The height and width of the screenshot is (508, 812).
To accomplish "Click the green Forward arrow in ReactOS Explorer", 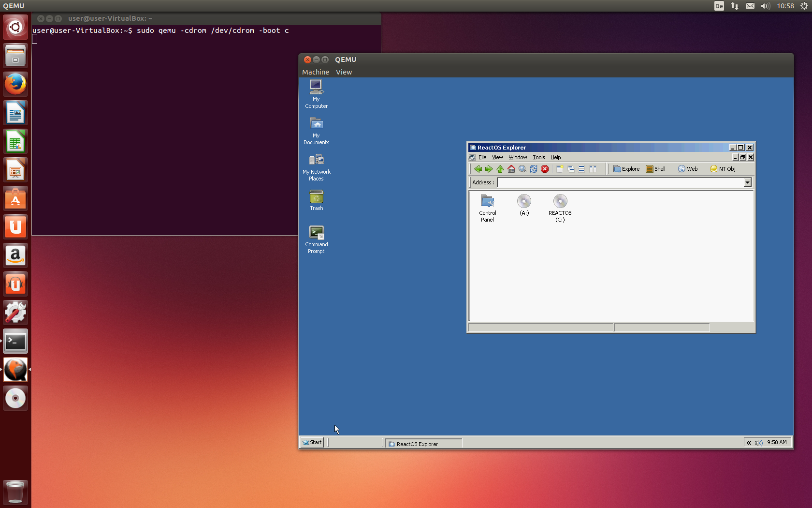I will tap(489, 169).
